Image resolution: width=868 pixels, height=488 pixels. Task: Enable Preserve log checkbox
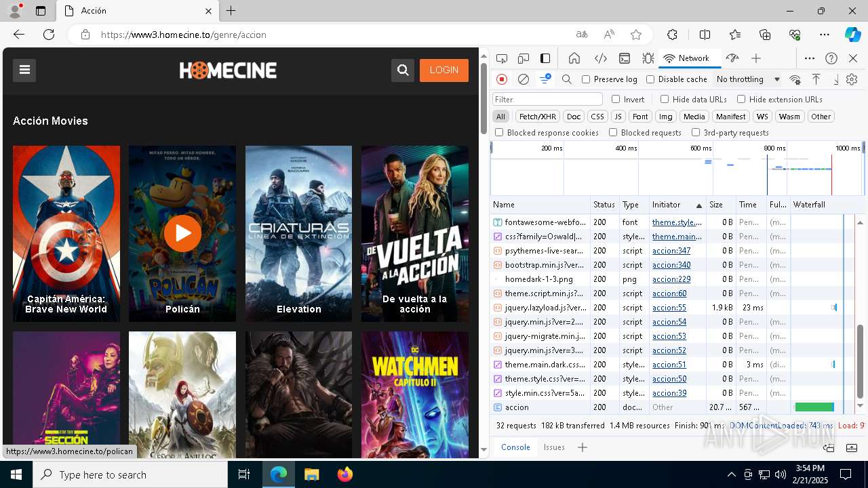coord(586,79)
